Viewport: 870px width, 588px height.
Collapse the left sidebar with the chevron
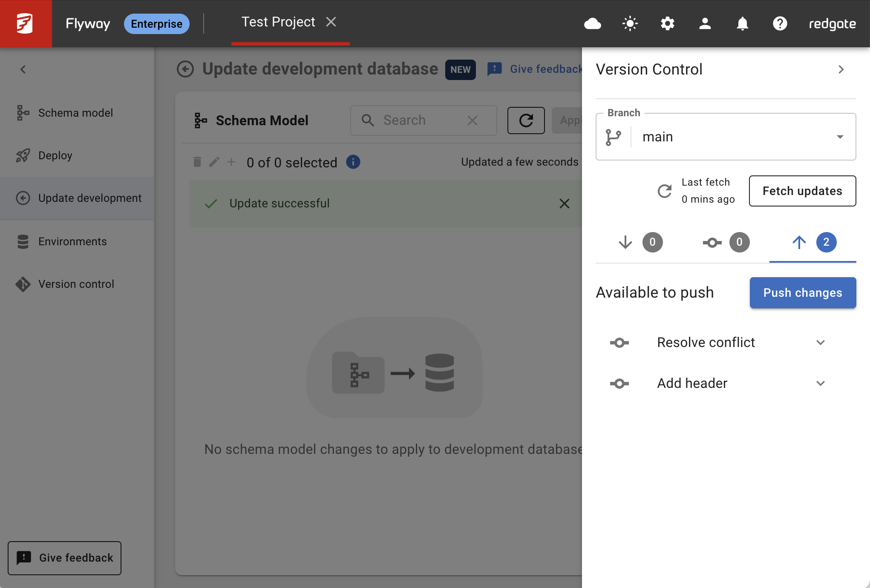[x=23, y=69]
